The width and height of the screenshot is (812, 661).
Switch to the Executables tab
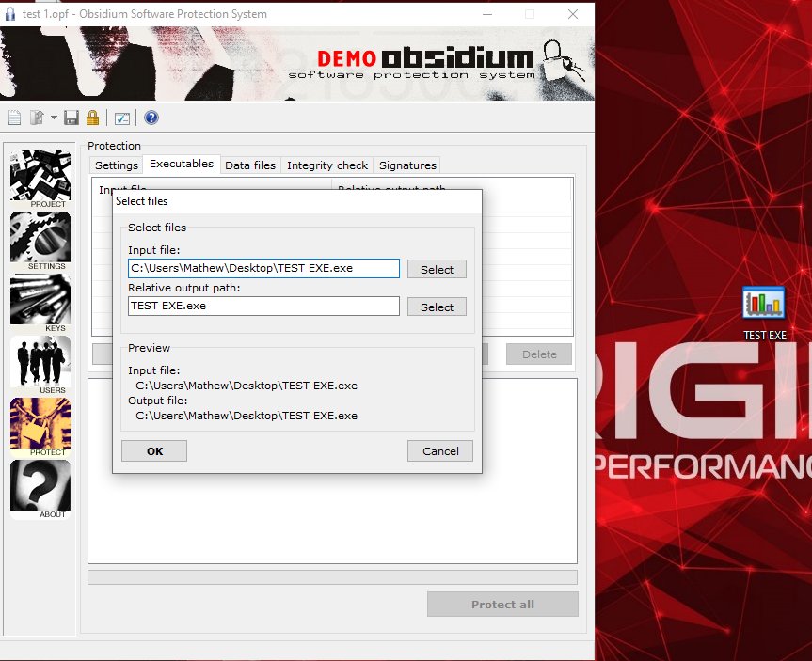tap(182, 164)
